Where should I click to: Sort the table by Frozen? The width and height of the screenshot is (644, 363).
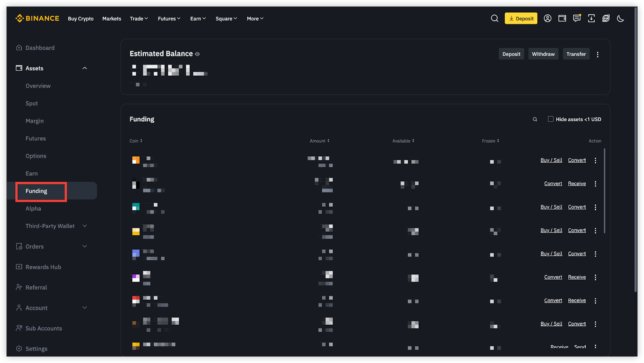[x=491, y=141]
